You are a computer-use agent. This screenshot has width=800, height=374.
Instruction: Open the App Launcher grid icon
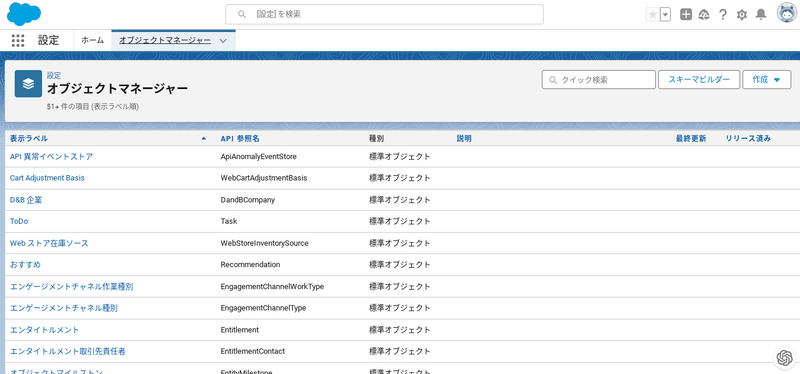[18, 40]
